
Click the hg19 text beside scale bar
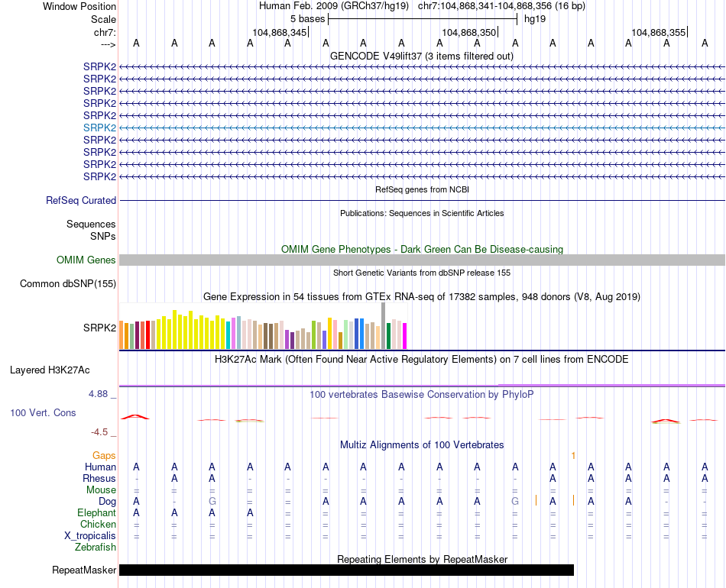(535, 19)
